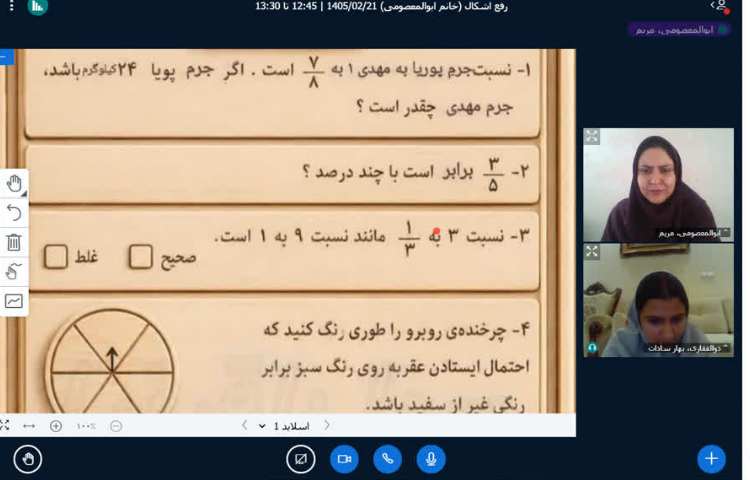
Task: Select the pan hand tool
Action: (x=14, y=184)
